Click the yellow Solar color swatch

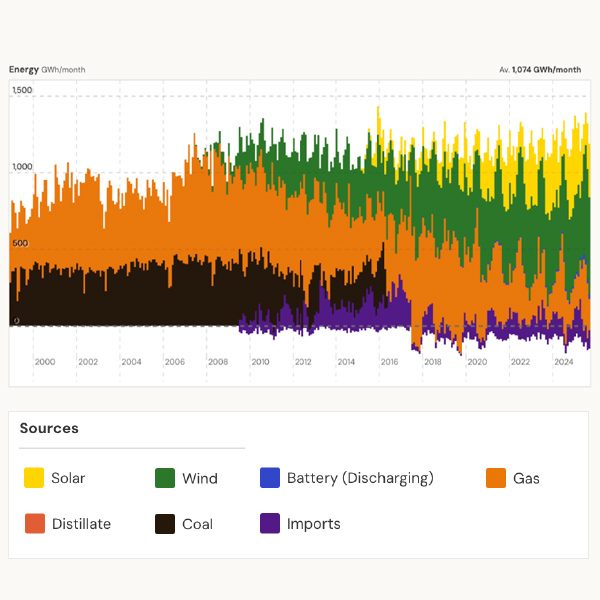pyautogui.click(x=34, y=478)
